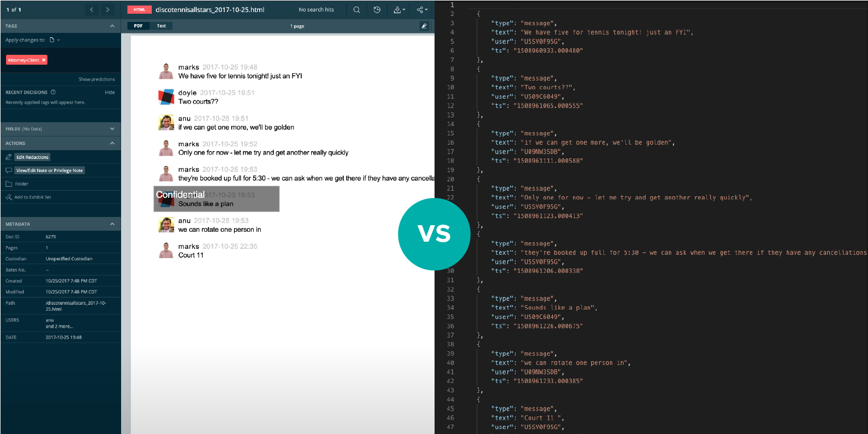Viewport: 868px width, 434px height.
Task: Click Add to Exhibit Set
Action: pyautogui.click(x=32, y=197)
